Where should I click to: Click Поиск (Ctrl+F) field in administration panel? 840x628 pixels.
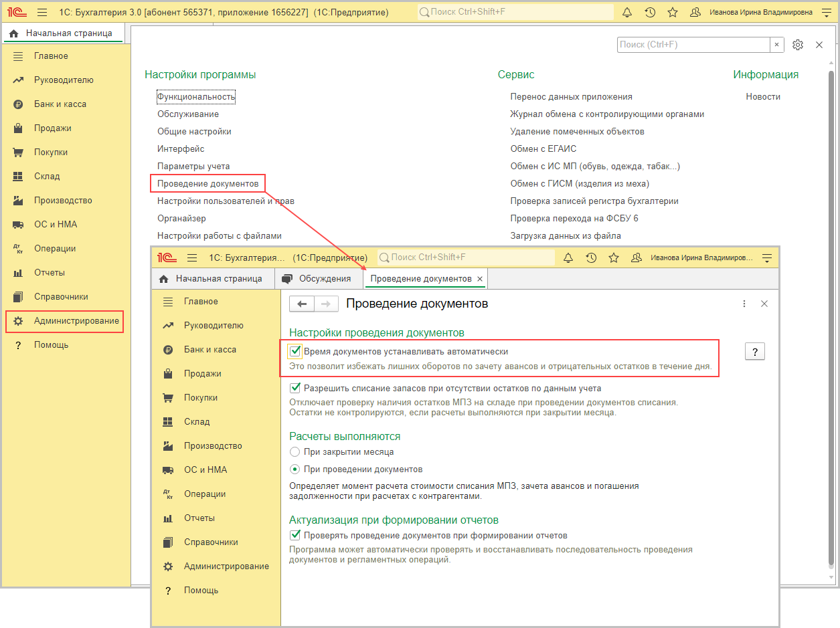(693, 45)
